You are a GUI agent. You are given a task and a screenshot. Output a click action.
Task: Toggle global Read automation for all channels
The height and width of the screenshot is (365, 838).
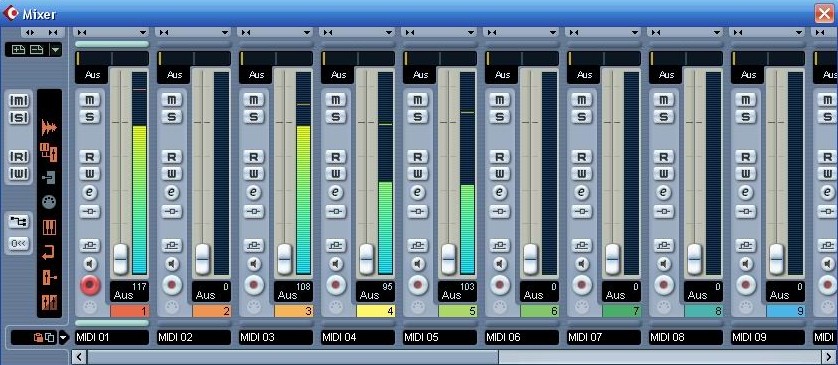(x=19, y=156)
